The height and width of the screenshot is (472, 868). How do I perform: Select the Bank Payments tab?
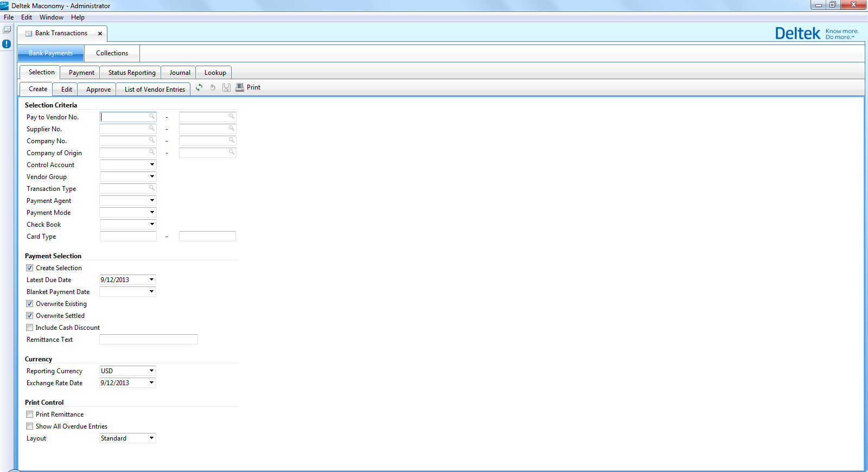[x=51, y=53]
